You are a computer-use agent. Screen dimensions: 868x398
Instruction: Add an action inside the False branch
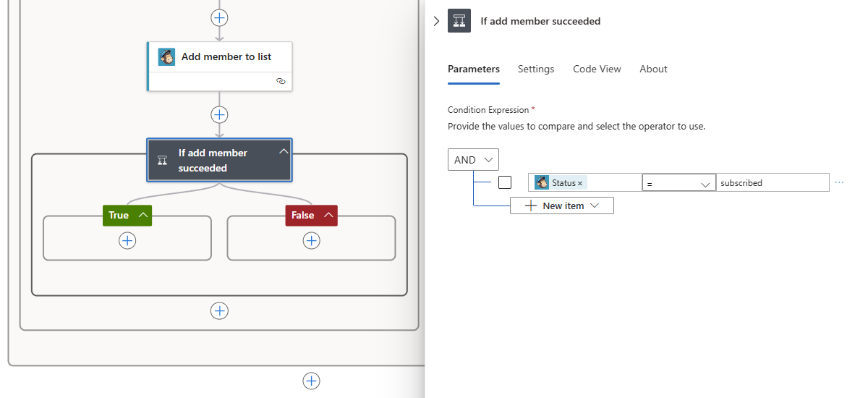point(312,241)
